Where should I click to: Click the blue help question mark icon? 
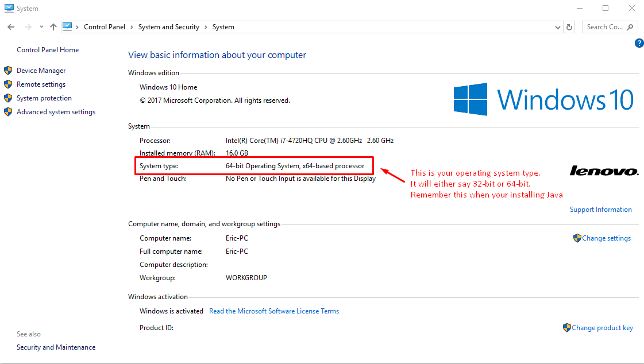tap(639, 43)
